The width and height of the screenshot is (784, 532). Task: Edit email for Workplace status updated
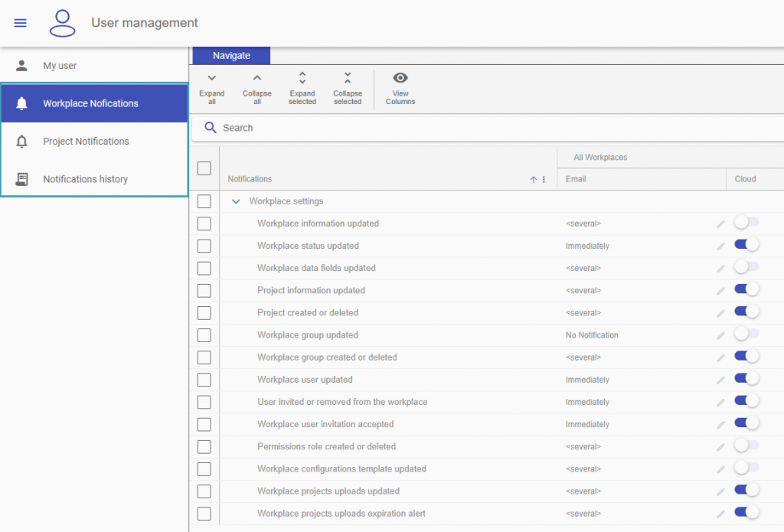720,246
